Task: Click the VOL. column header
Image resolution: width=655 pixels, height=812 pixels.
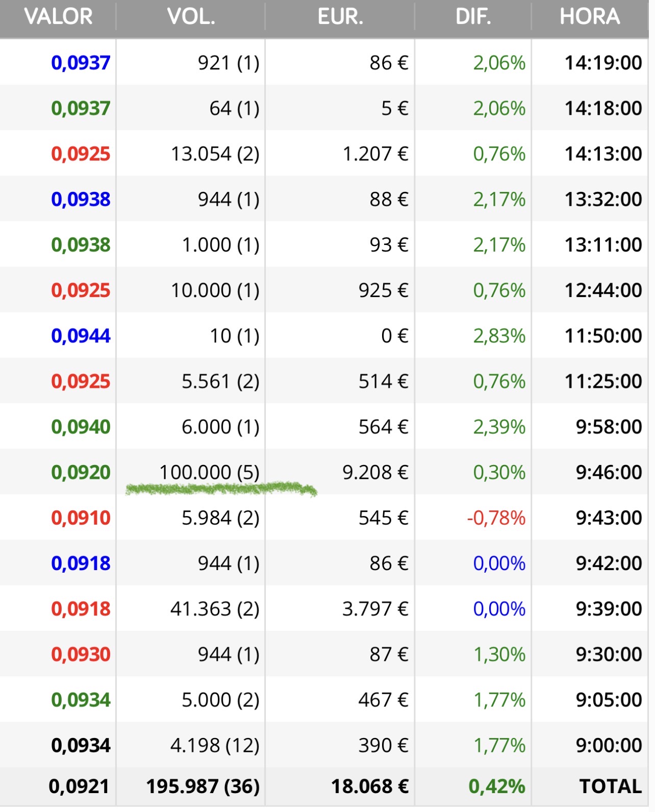Action: coord(191,17)
